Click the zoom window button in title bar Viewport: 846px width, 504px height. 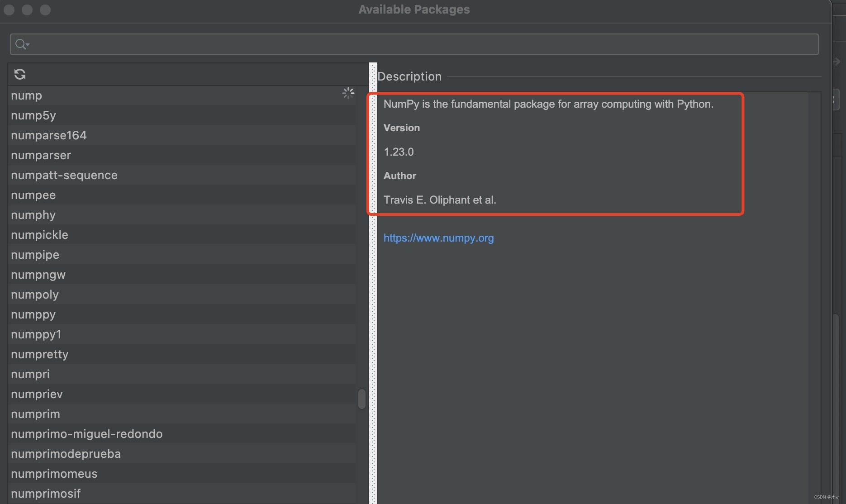point(45,10)
